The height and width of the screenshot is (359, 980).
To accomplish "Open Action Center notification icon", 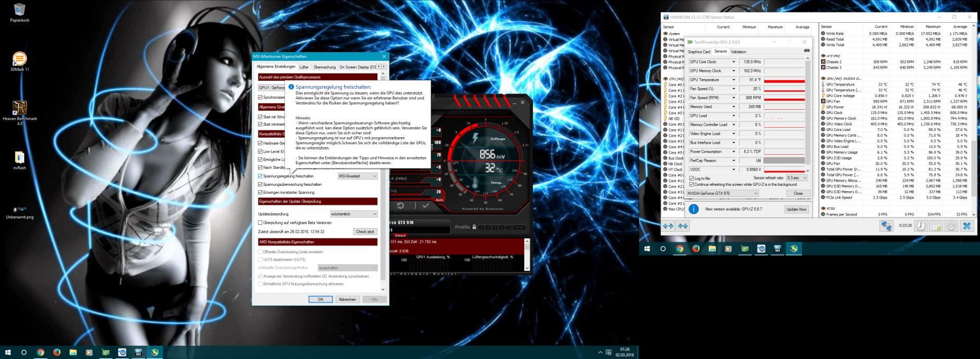I will [608, 352].
